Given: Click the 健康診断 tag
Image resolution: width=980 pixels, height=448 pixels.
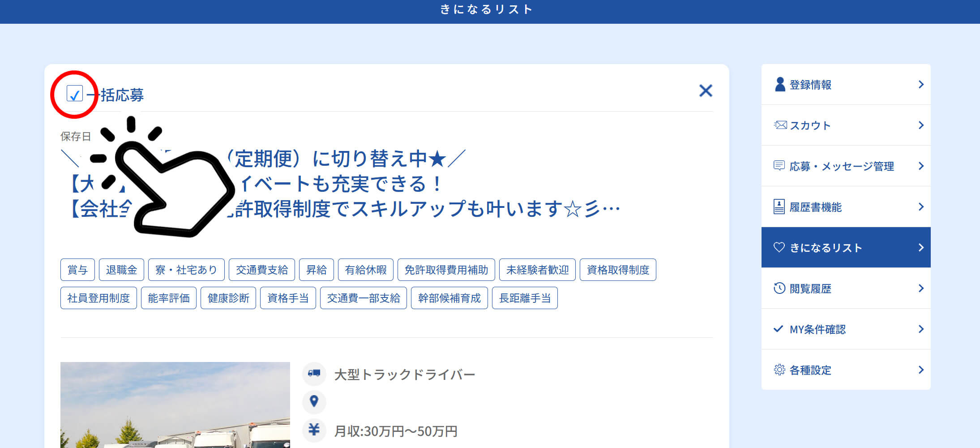Looking at the screenshot, I should [x=228, y=298].
